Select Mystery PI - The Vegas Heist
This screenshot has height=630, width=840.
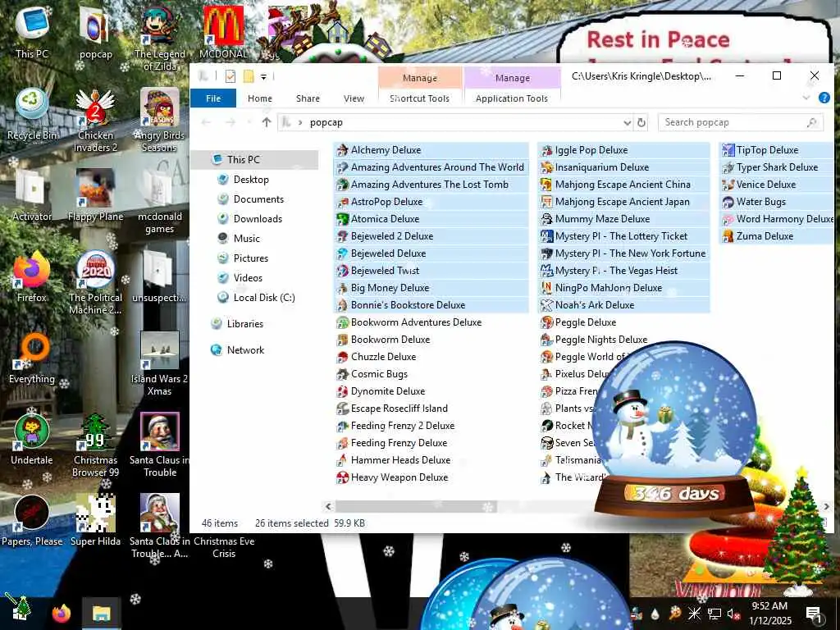609,271
